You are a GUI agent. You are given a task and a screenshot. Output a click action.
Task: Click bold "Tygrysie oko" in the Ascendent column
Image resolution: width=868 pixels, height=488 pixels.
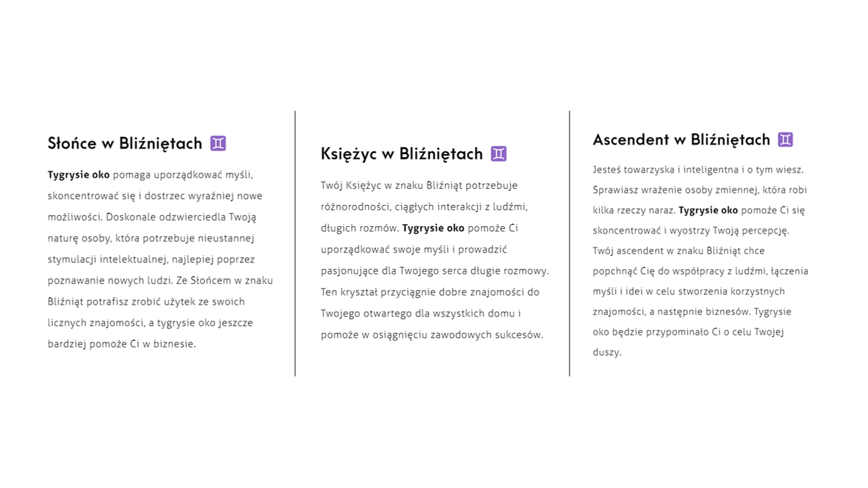[708, 210]
